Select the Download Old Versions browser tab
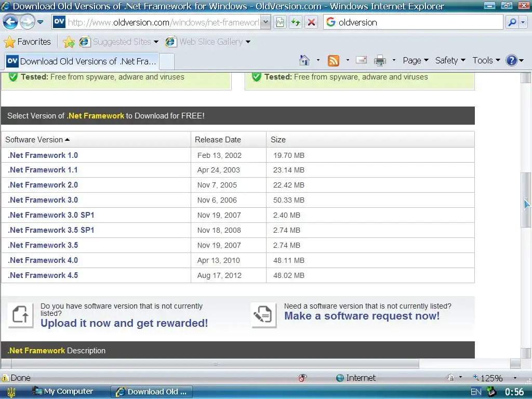532x399 pixels. tap(82, 61)
